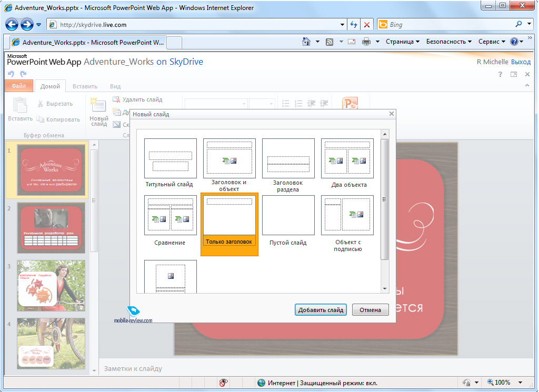Choose the Пустой слайд layout
Viewport: 539px width, 392px height.
288,220
